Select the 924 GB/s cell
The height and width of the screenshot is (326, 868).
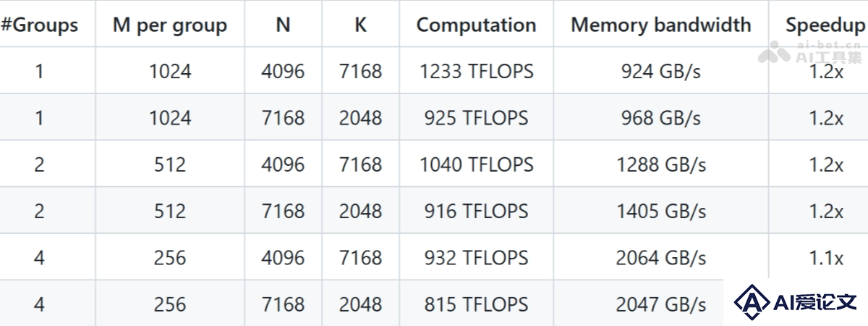pos(661,71)
